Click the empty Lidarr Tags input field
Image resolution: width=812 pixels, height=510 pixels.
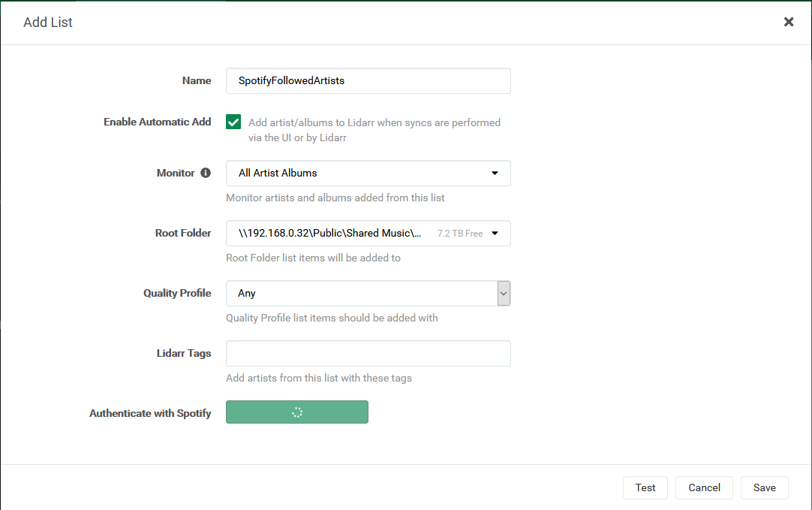(x=368, y=353)
